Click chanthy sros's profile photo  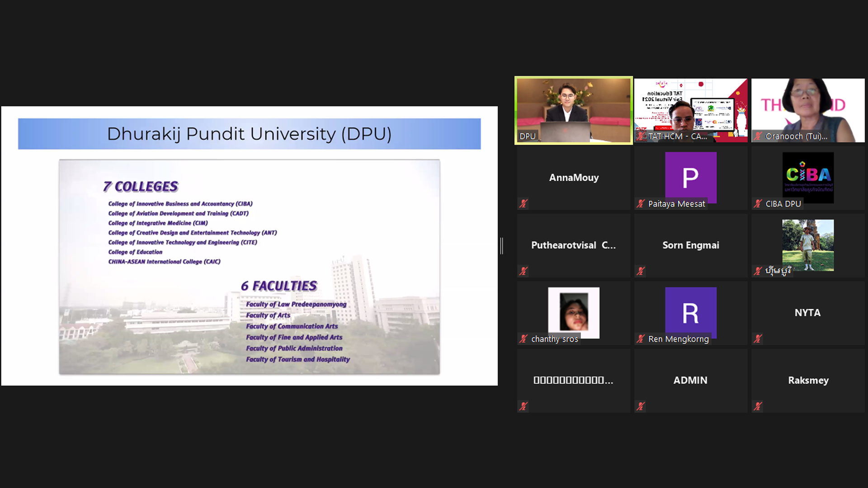coord(573,312)
